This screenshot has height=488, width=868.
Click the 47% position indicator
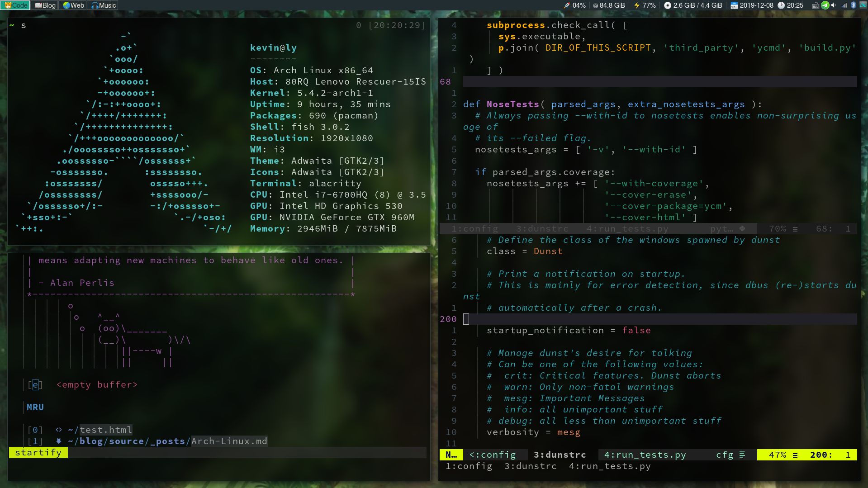778,455
